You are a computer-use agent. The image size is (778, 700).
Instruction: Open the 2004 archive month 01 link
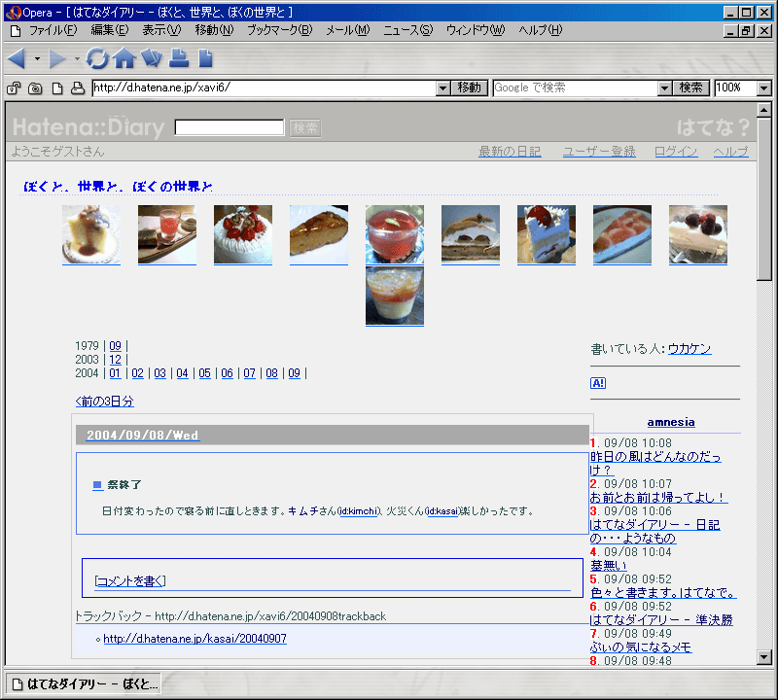tap(115, 373)
